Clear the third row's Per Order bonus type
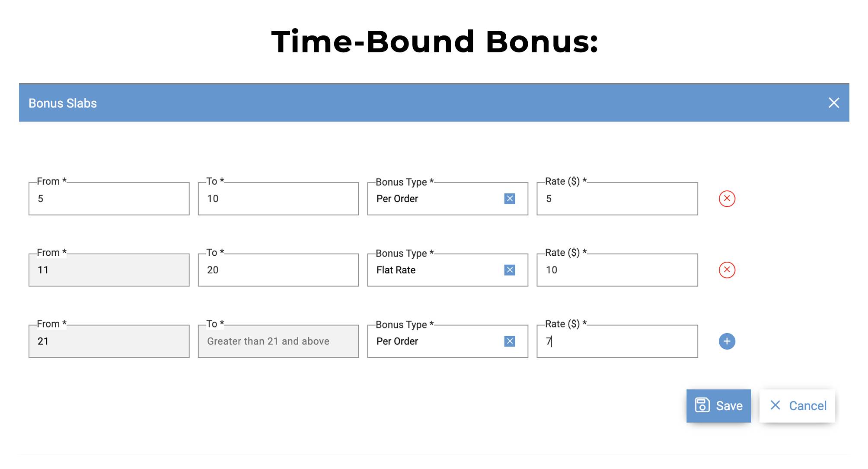This screenshot has height=469, width=868. coord(510,341)
